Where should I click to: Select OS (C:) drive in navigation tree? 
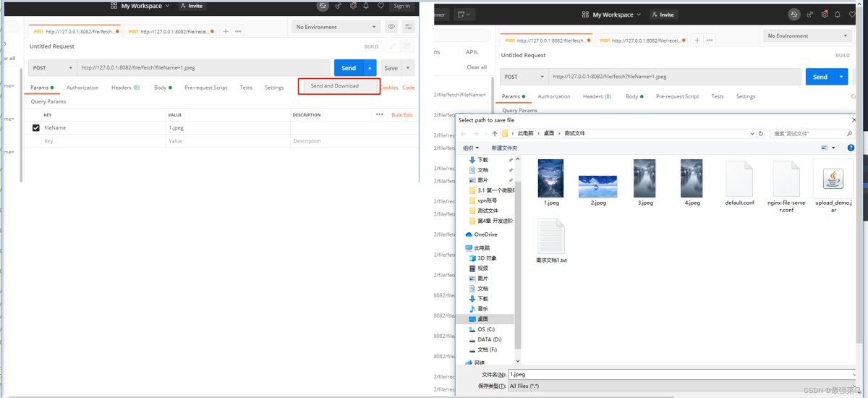[482, 329]
